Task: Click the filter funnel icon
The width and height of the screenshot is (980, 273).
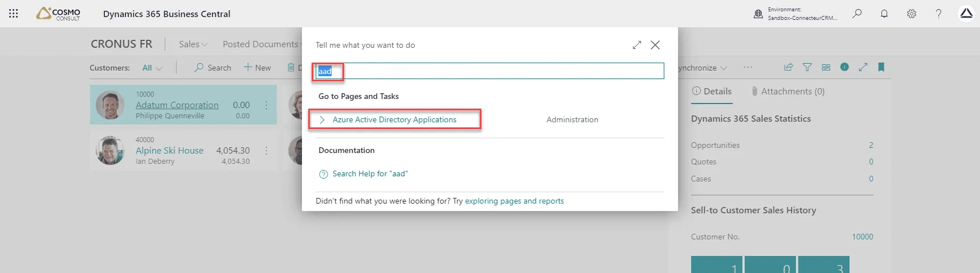Action: (807, 67)
